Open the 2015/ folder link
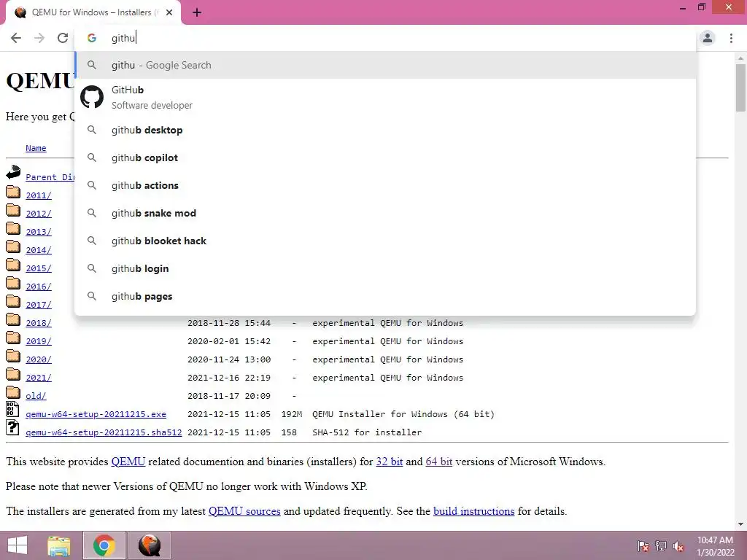 point(39,268)
